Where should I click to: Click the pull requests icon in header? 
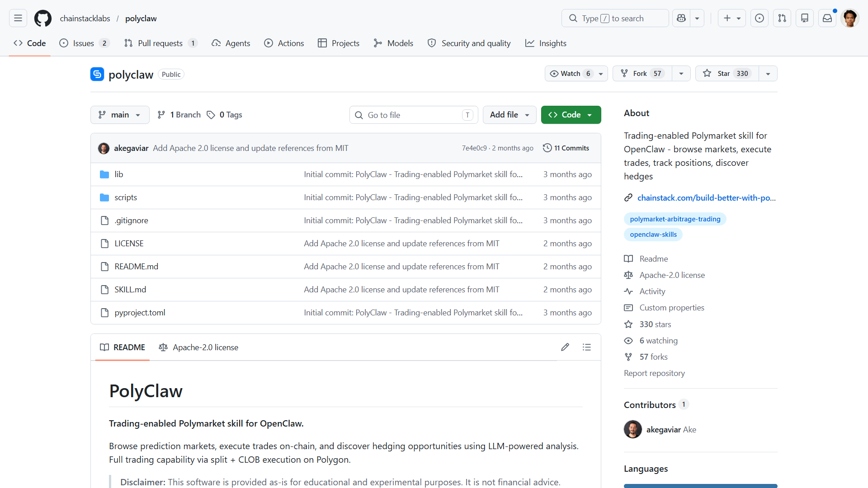782,18
